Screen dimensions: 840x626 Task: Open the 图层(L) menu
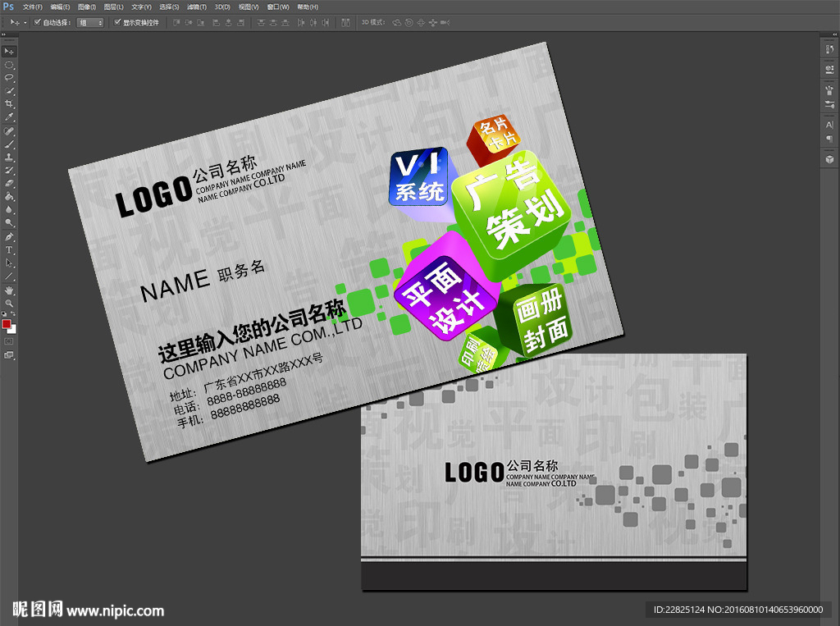click(x=113, y=7)
